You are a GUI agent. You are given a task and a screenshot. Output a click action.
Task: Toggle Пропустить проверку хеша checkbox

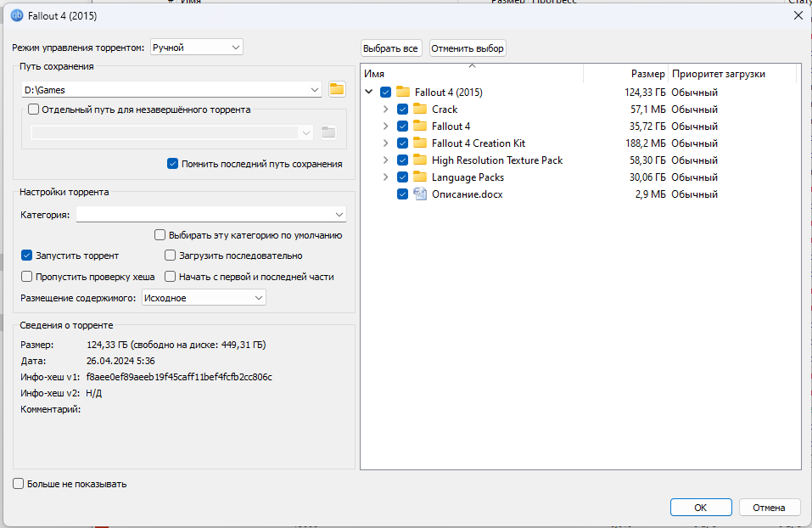tap(28, 277)
